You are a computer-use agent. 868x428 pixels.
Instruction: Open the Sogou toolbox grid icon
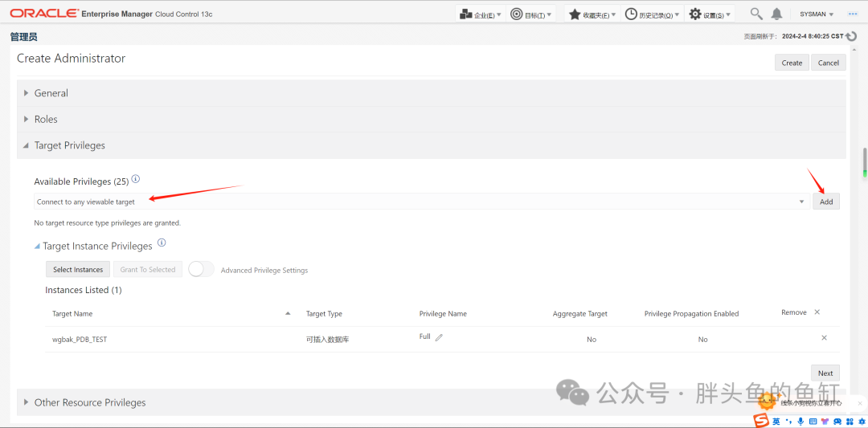point(849,422)
